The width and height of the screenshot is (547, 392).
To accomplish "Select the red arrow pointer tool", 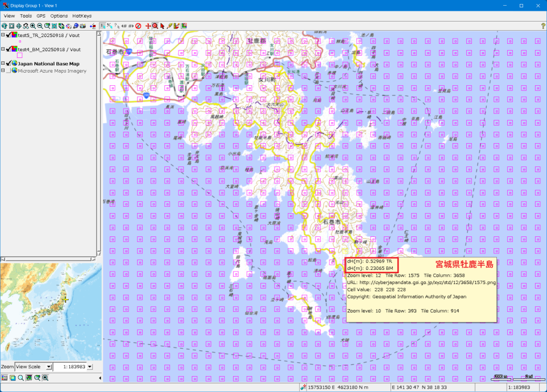I will point(162,26).
